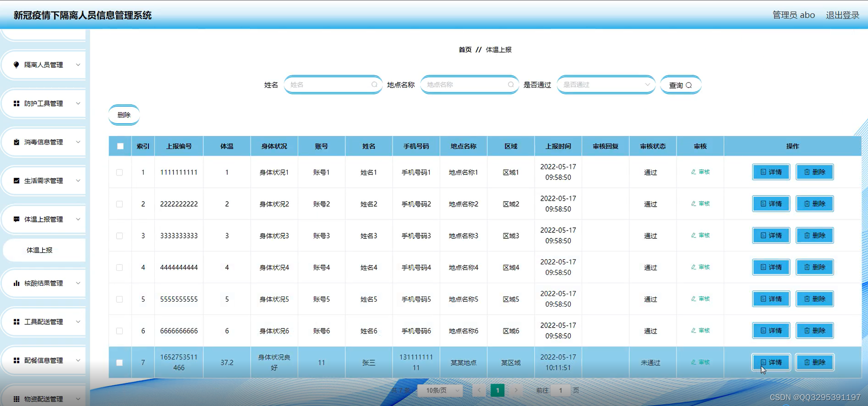Click the 审核 edit icon for row 2
Screen dimensions: 868x406
tap(693, 203)
